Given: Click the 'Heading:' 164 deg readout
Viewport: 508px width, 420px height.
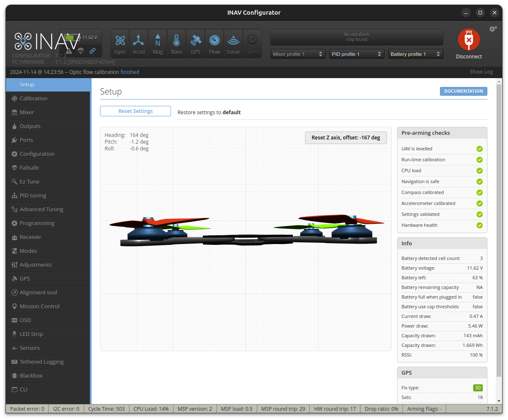Looking at the screenshot, I should (x=126, y=135).
